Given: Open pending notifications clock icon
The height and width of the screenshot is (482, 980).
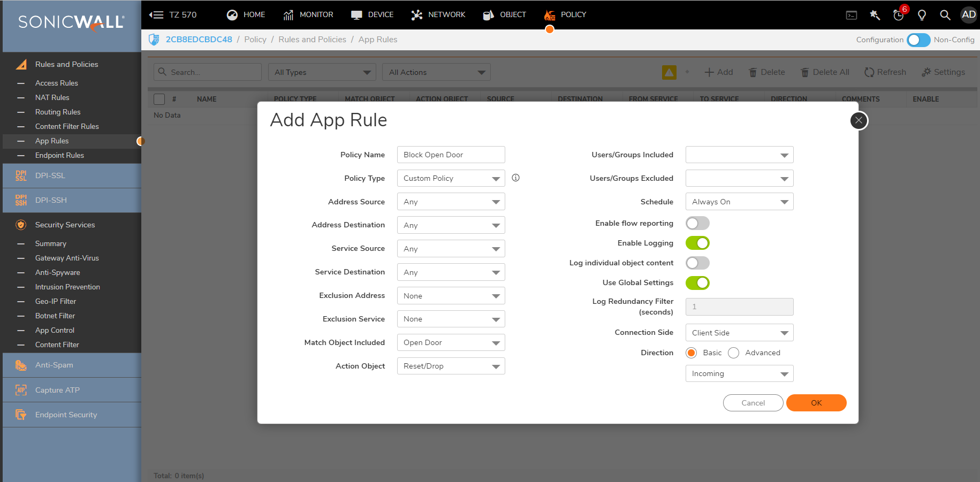Looking at the screenshot, I should coord(899,15).
